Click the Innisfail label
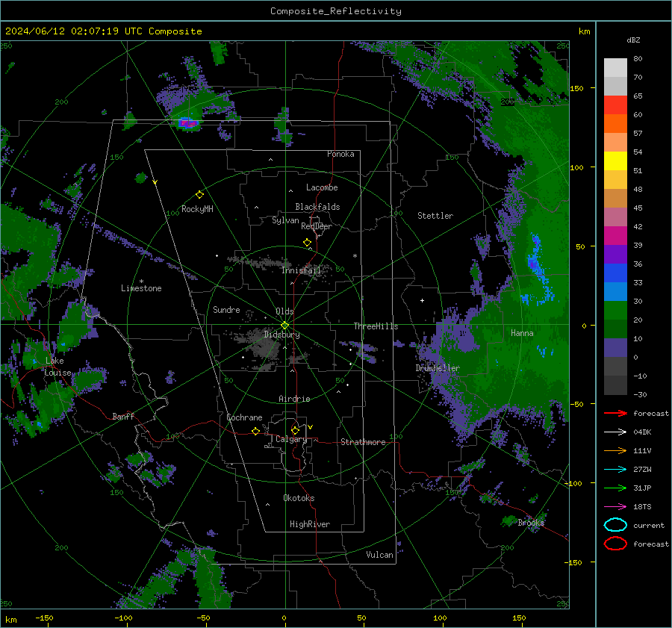The image size is (672, 628). point(301,270)
